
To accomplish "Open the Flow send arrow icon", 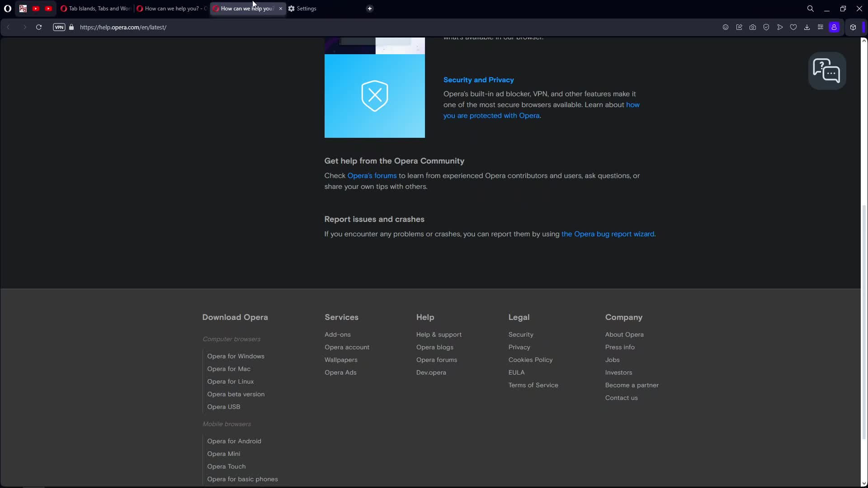I will pos(780,27).
